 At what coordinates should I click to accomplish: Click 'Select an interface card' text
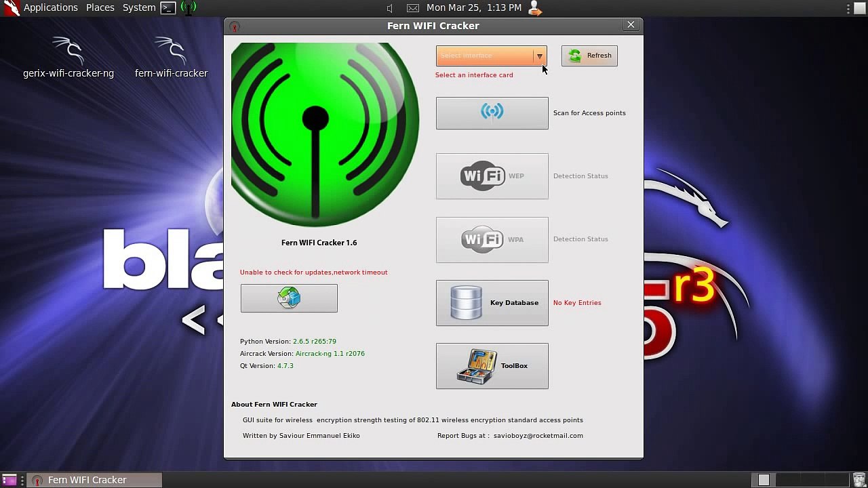coord(474,75)
